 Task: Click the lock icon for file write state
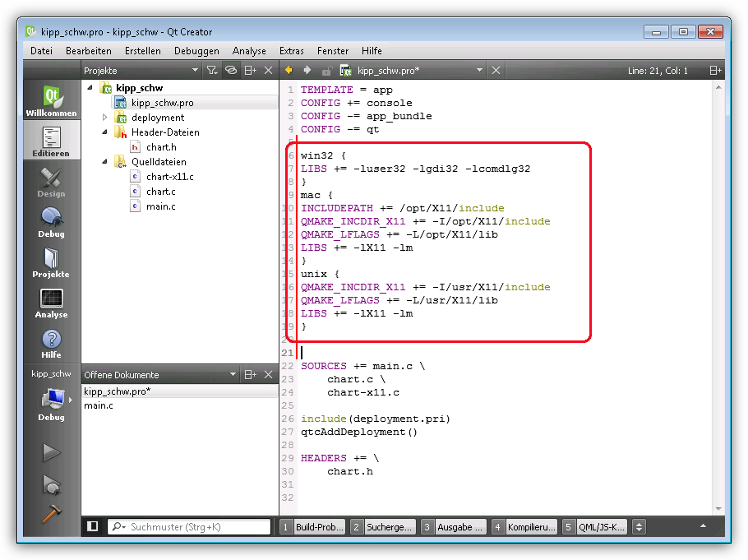[327, 71]
